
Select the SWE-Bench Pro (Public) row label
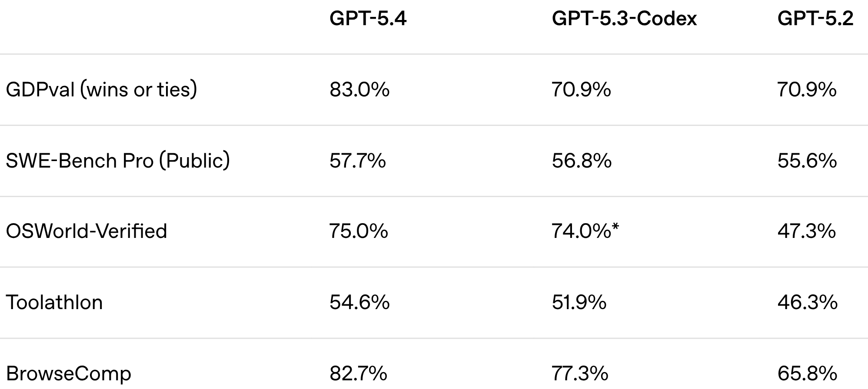pyautogui.click(x=118, y=161)
